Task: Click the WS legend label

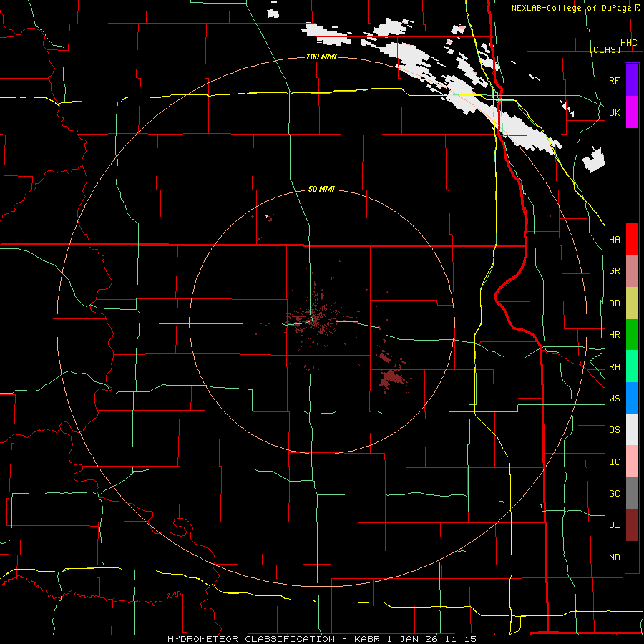Action: tap(615, 399)
